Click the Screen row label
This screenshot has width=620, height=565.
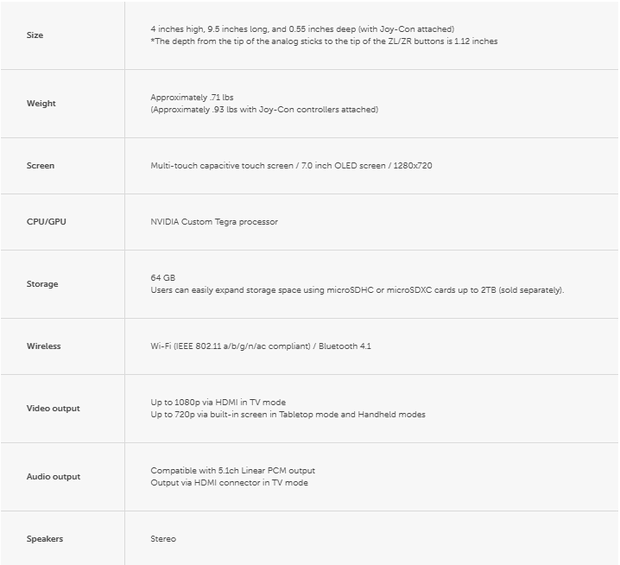tap(40, 166)
